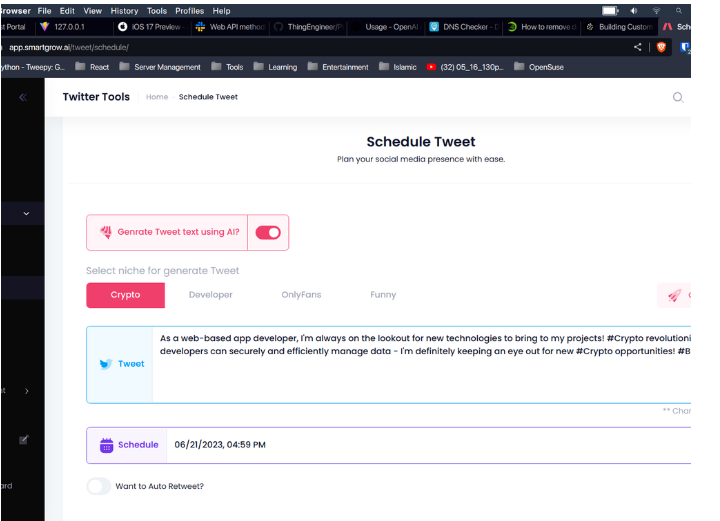Switch to the iOS 17 Preview tab

(152, 27)
